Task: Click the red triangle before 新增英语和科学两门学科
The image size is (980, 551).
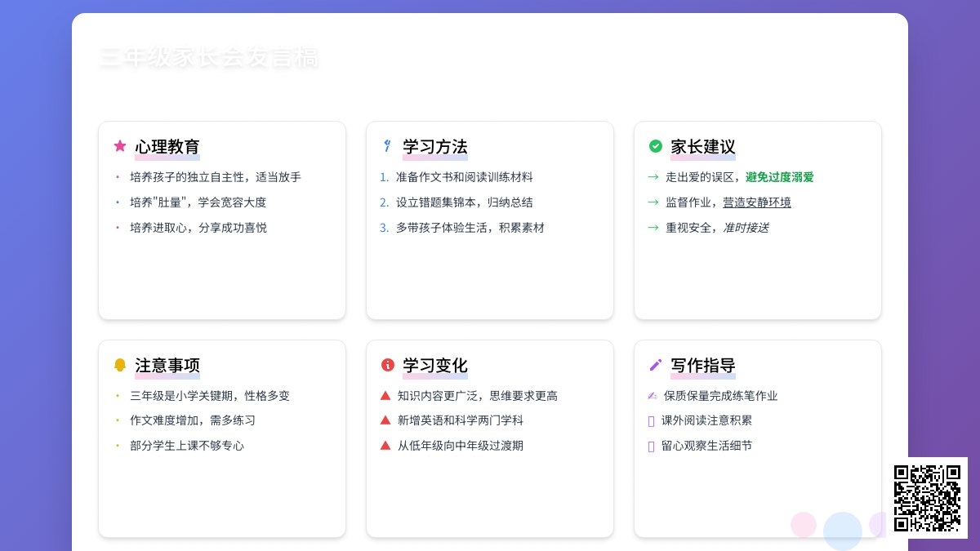Action: [x=385, y=420]
